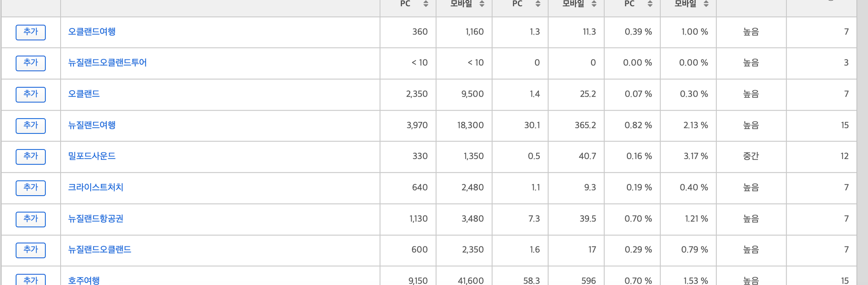The height and width of the screenshot is (285, 868).
Task: Open the 오클랜드여행 keyword link
Action: pyautogui.click(x=92, y=32)
